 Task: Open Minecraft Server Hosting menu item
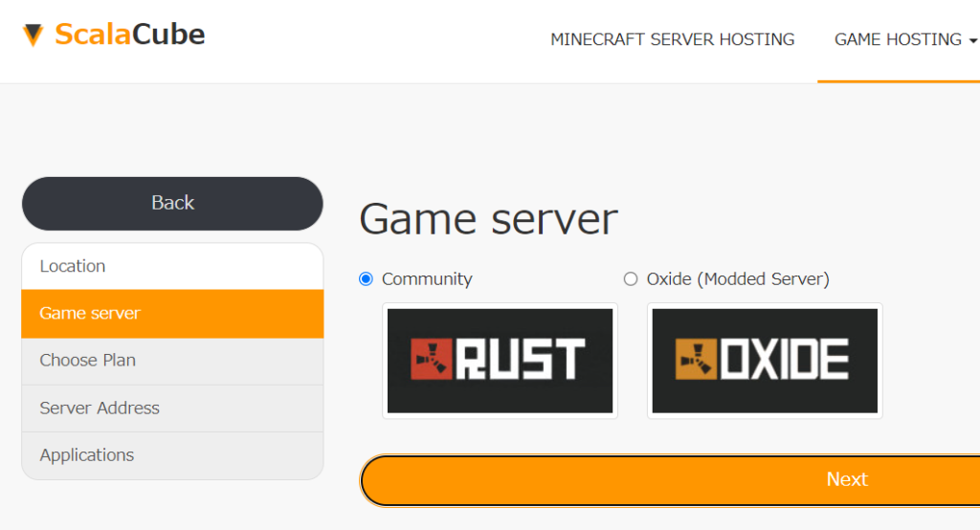(672, 39)
